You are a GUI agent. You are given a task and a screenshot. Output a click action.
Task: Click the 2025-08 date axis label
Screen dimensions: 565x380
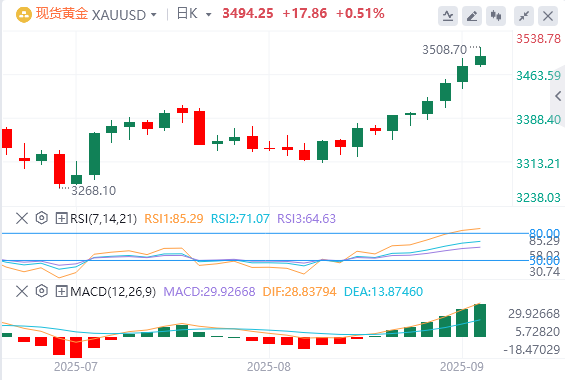269,367
